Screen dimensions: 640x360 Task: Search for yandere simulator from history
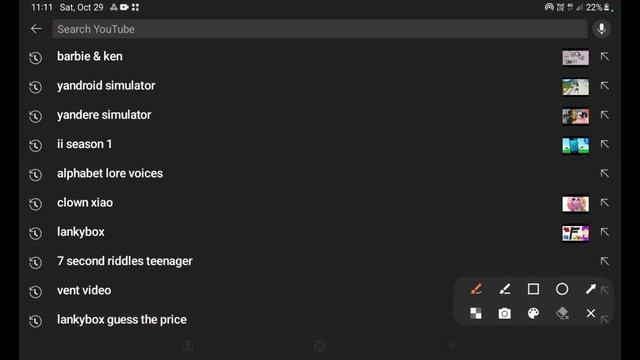(x=104, y=115)
